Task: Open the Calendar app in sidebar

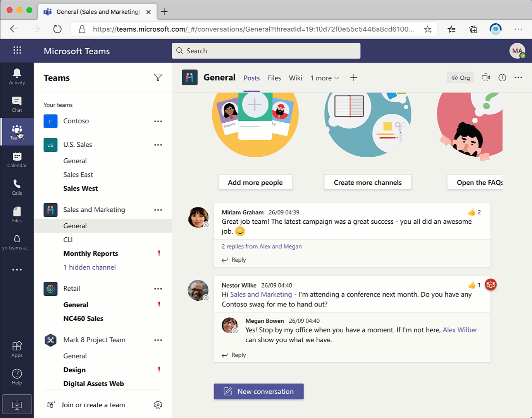Action: (17, 159)
